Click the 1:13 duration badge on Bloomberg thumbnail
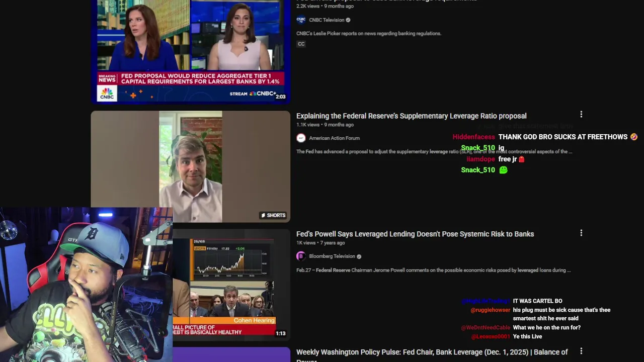The image size is (644, 362). click(x=280, y=333)
